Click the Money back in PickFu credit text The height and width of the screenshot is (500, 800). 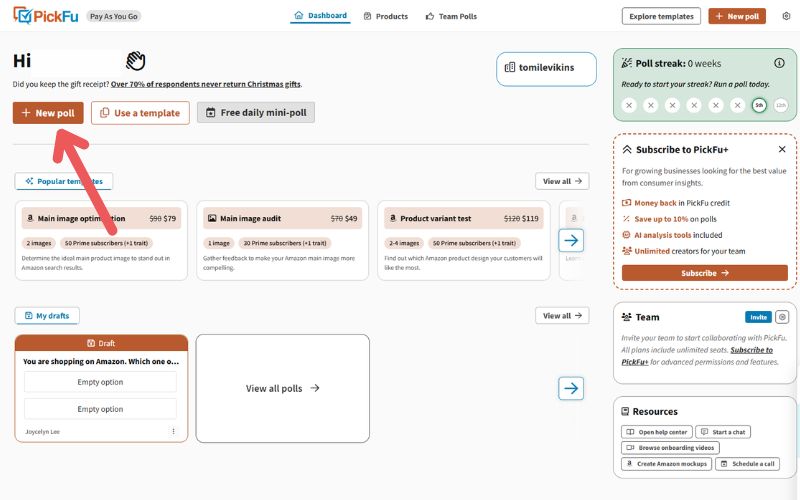pos(682,203)
